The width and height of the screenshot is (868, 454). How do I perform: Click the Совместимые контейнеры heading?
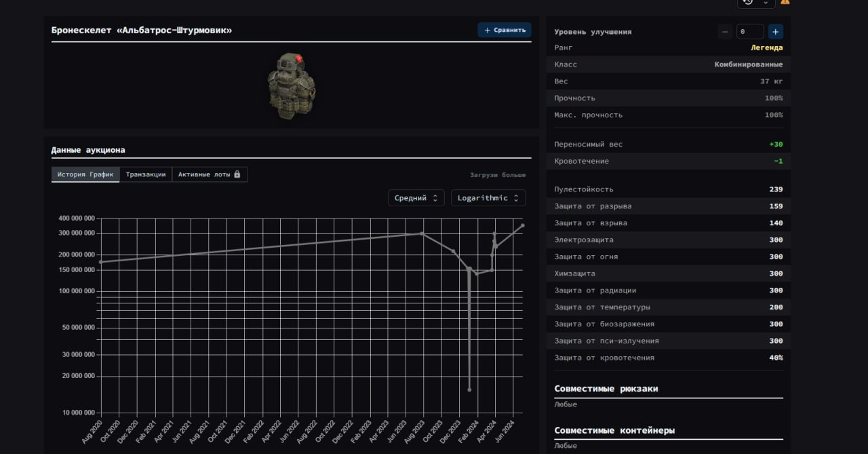coord(614,430)
